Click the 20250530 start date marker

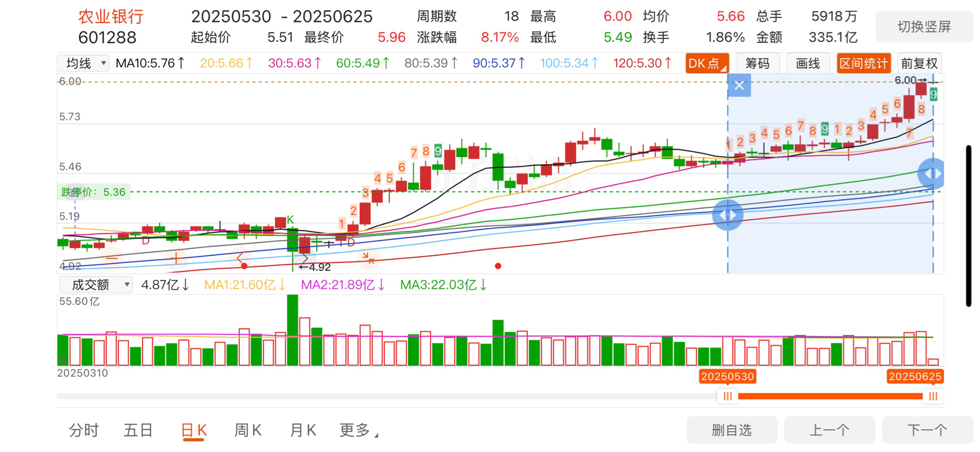point(727,377)
